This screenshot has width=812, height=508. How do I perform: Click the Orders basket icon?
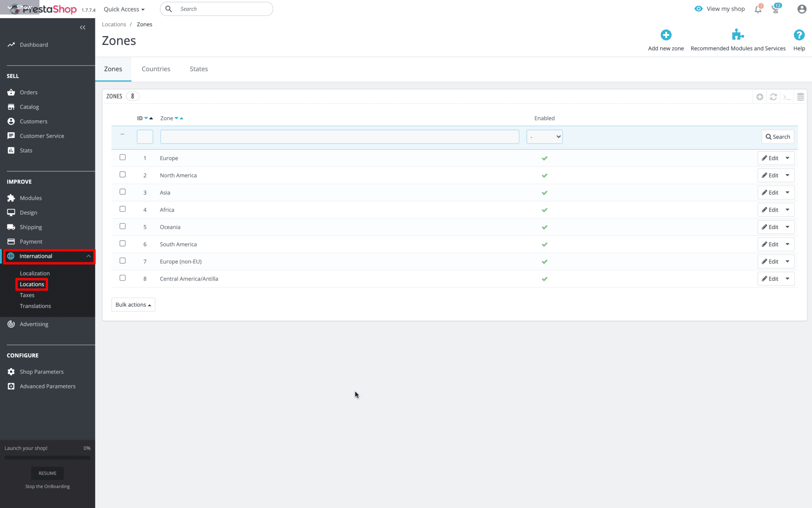pyautogui.click(x=11, y=92)
